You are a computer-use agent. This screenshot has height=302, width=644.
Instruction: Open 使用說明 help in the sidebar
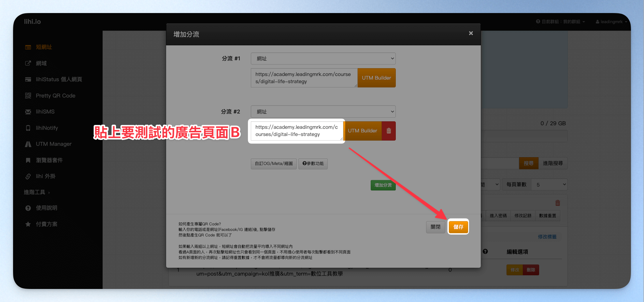[x=46, y=208]
